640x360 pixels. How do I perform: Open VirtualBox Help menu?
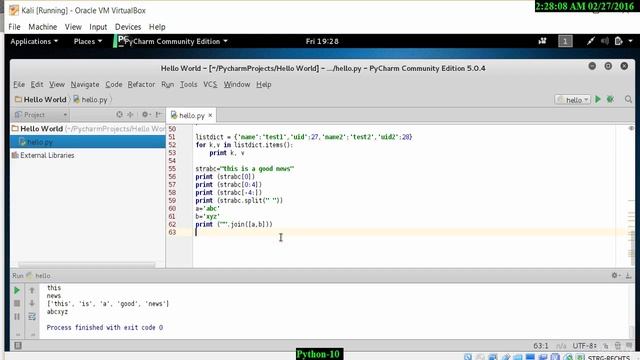[x=157, y=27]
